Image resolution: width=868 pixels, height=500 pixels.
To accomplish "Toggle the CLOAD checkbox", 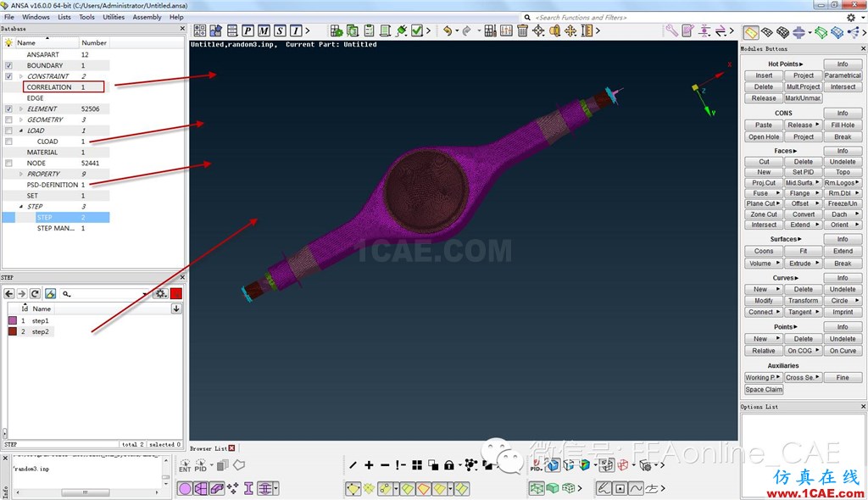I will point(8,142).
